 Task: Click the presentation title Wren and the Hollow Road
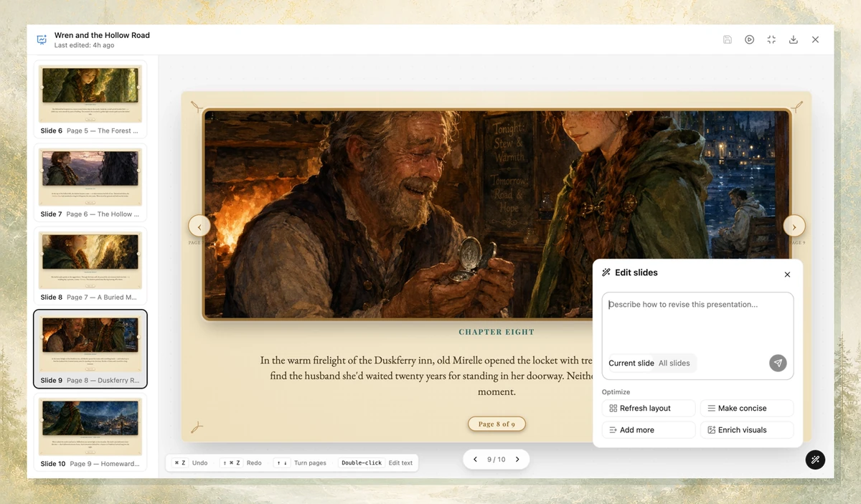point(102,35)
